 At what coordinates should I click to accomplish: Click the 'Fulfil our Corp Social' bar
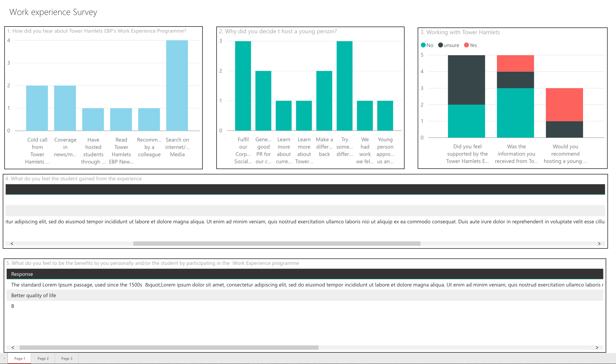coord(243,86)
